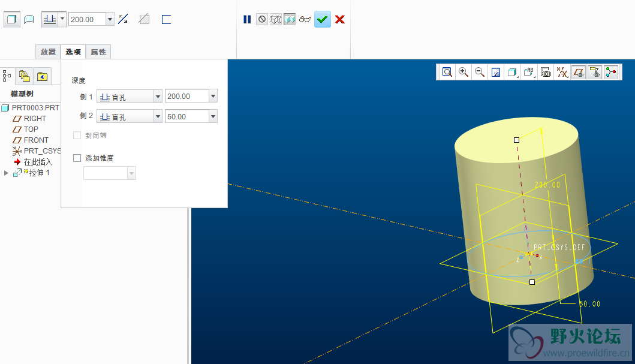
Task: Toggle the attached preview icon
Action: pos(290,19)
